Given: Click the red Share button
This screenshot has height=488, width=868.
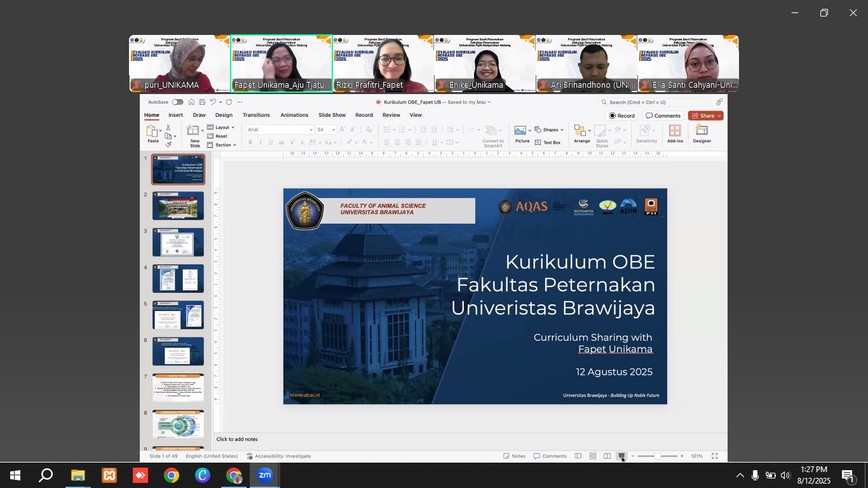Looking at the screenshot, I should point(705,116).
